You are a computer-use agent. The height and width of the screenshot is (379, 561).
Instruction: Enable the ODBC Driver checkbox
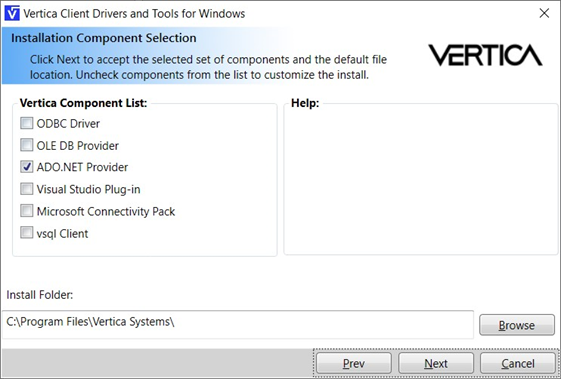26,123
